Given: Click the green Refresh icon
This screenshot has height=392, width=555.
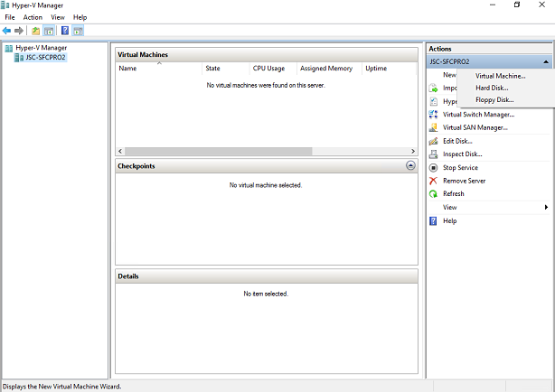Looking at the screenshot, I should click(x=433, y=194).
